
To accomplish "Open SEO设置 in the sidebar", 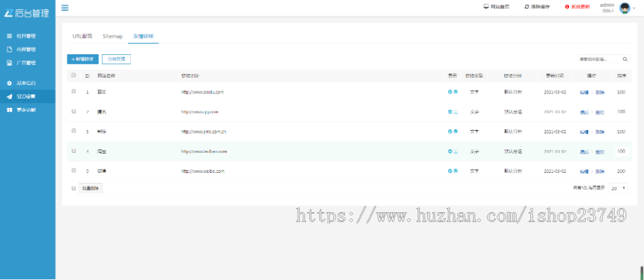I will [27, 96].
